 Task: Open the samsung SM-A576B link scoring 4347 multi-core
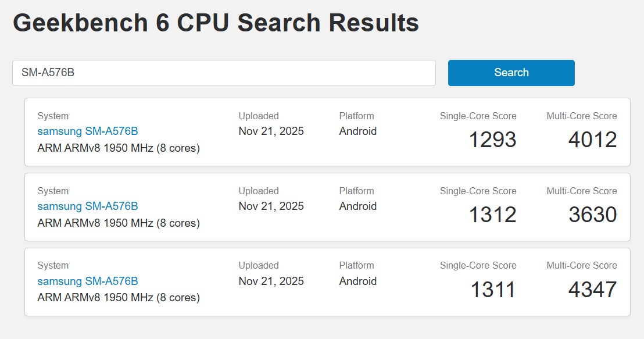(x=88, y=281)
